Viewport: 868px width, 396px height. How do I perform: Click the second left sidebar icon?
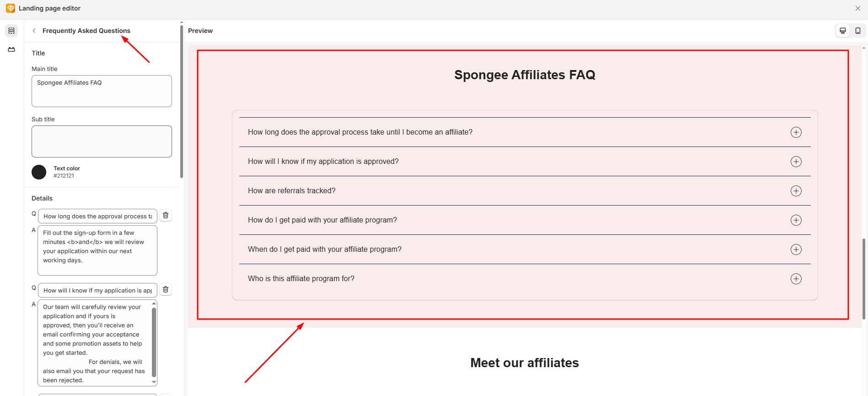[x=11, y=49]
